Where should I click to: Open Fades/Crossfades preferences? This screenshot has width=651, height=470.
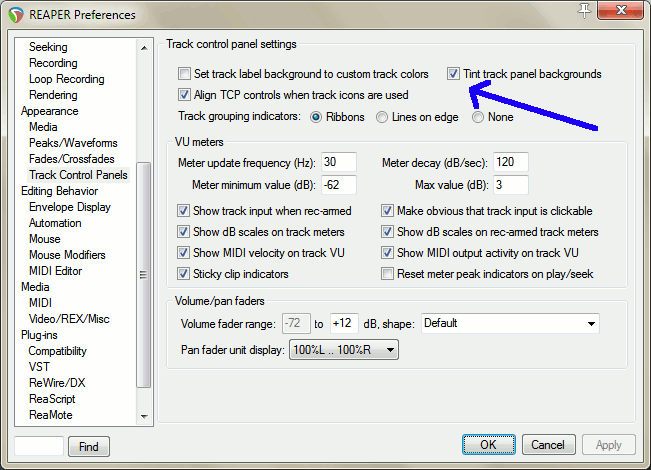coord(71,159)
